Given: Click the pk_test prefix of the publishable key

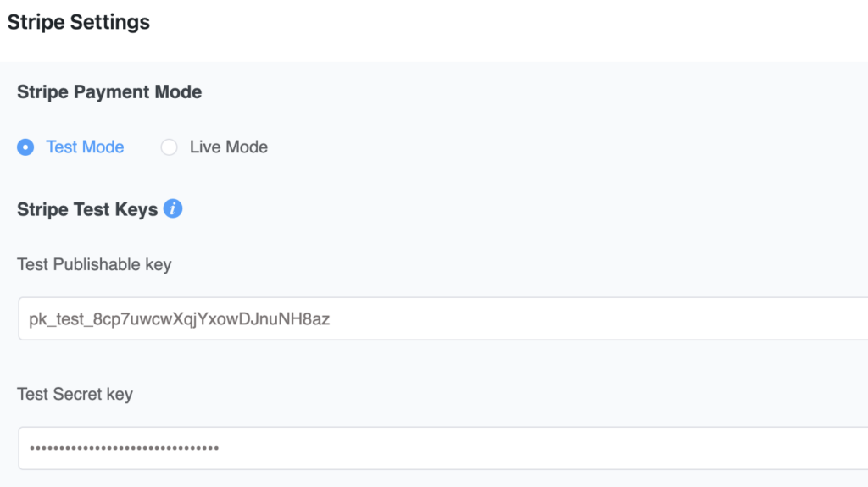Looking at the screenshot, I should pos(58,320).
